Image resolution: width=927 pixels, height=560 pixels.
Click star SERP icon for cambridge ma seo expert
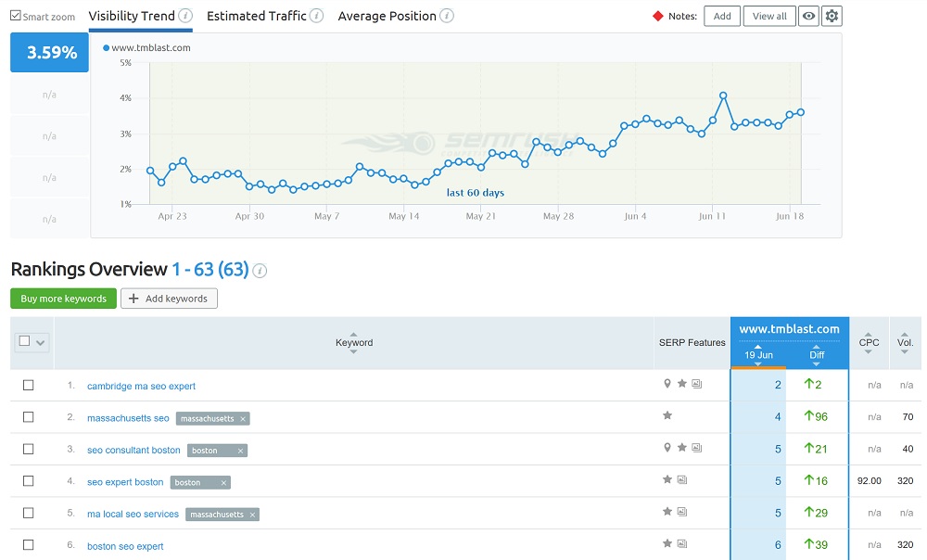tap(681, 384)
